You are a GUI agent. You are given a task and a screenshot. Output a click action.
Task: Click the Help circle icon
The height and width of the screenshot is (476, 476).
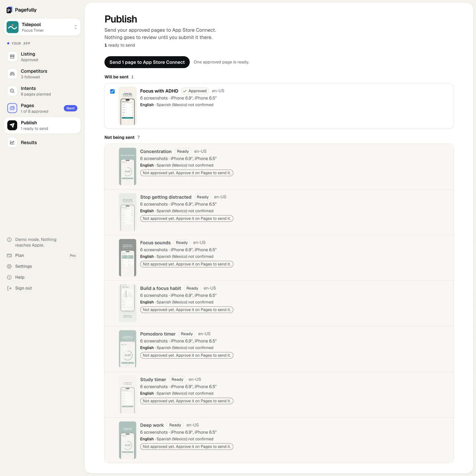[9, 277]
